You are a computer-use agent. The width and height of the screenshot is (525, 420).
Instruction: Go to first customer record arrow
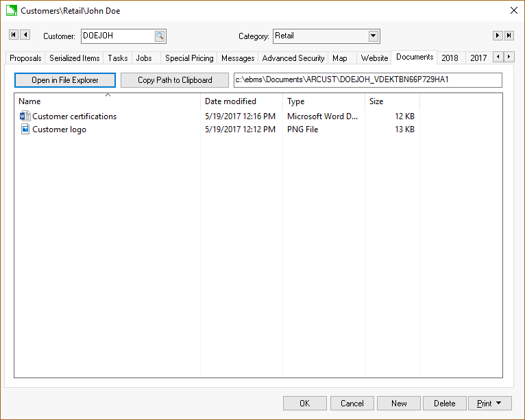(x=13, y=35)
